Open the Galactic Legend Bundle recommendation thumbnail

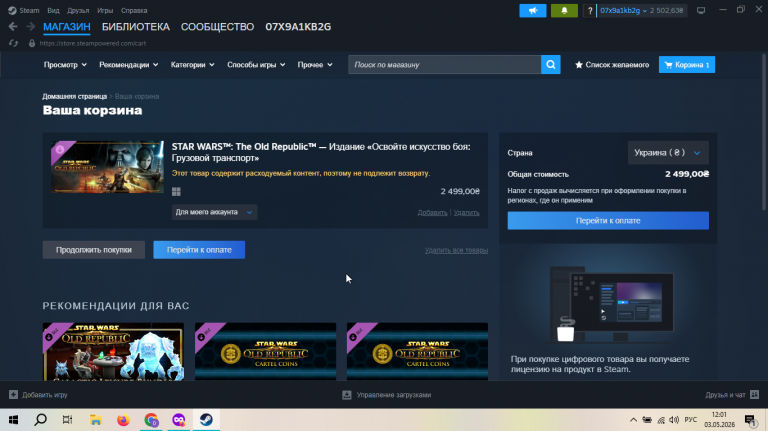pyautogui.click(x=113, y=351)
